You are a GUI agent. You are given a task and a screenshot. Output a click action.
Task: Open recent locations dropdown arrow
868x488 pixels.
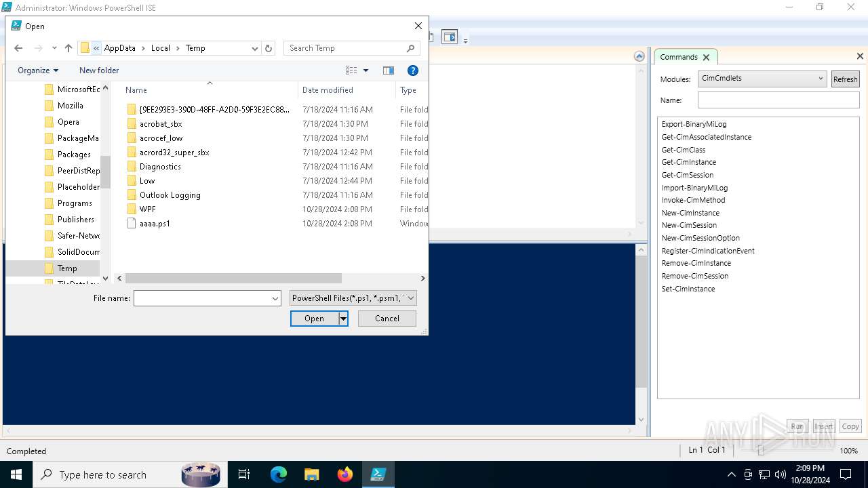54,48
